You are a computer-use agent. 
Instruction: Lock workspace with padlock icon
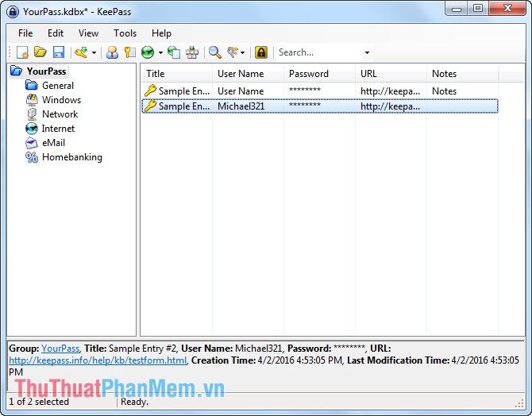(x=261, y=52)
